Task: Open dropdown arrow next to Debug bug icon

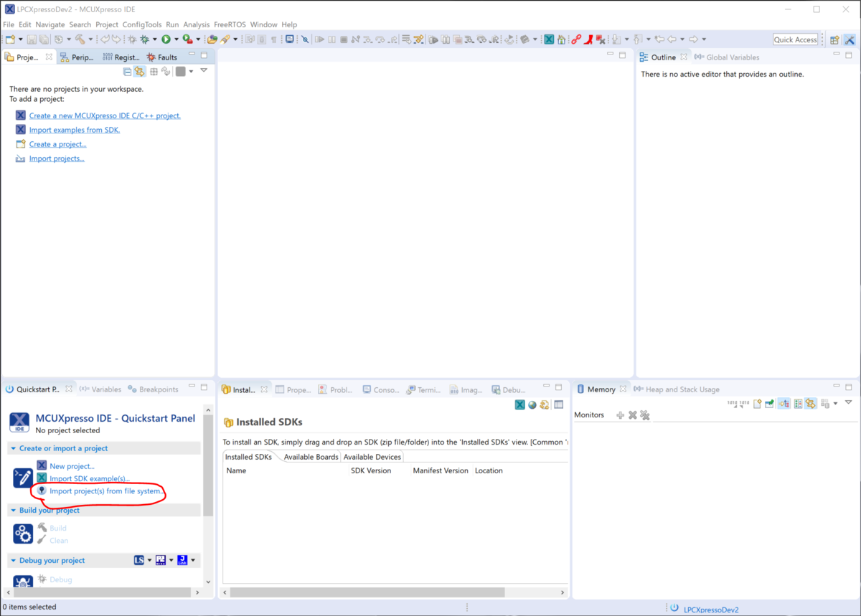Action: pyautogui.click(x=154, y=39)
